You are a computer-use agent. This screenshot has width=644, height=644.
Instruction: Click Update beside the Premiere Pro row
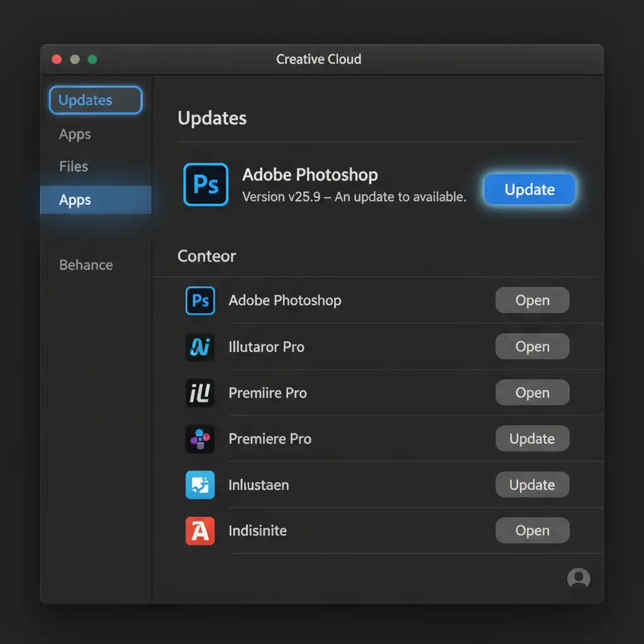(x=532, y=439)
